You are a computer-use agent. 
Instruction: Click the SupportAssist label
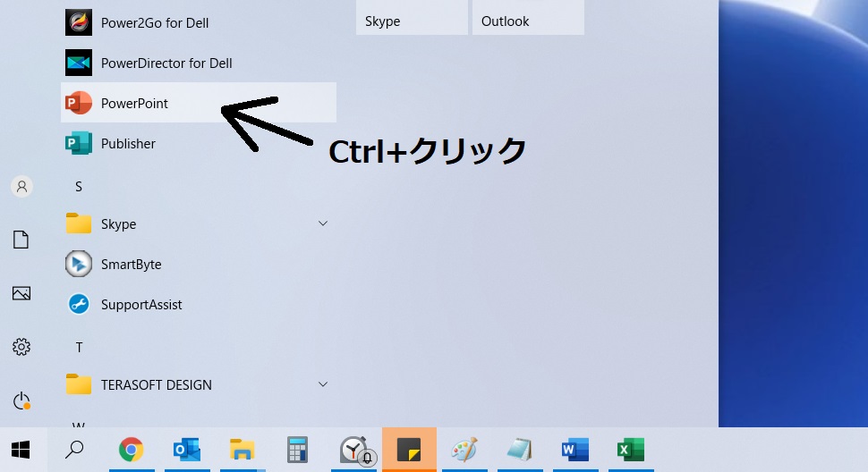(x=141, y=305)
